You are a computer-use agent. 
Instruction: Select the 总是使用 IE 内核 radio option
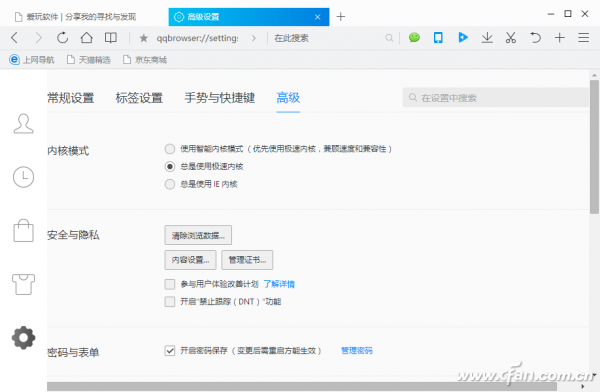[170, 184]
